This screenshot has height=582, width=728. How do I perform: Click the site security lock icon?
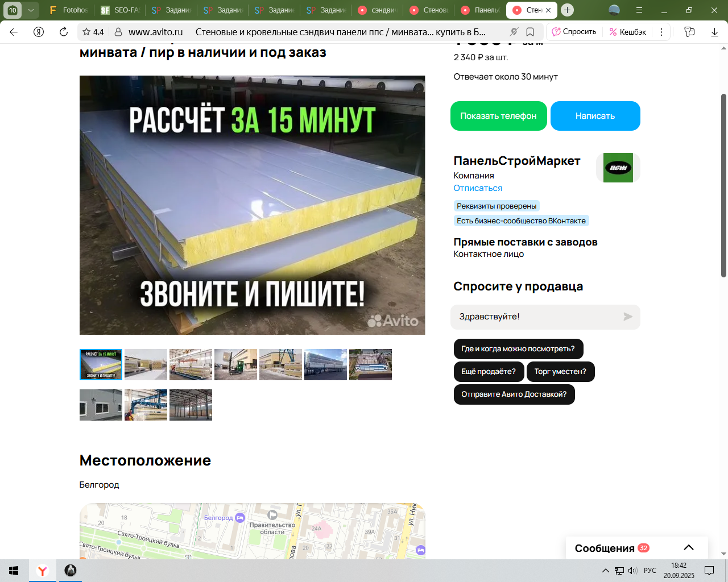point(118,32)
